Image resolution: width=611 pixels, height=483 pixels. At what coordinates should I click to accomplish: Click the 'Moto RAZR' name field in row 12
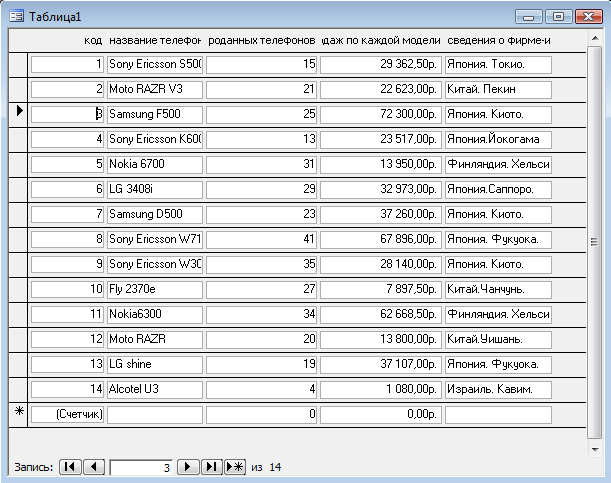tap(155, 339)
